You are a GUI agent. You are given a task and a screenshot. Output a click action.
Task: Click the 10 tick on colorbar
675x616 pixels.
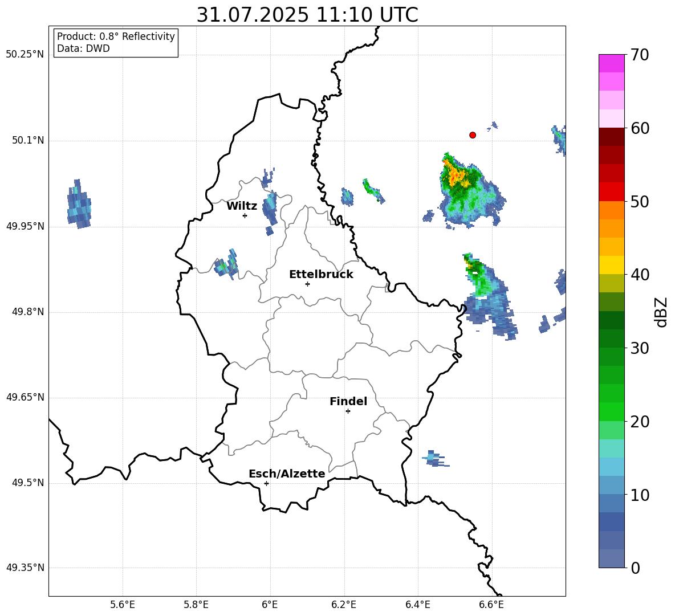tap(640, 495)
